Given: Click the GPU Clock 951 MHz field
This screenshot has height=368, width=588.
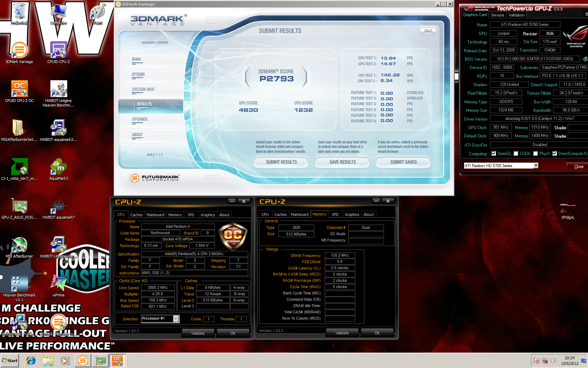Looking at the screenshot, I should [x=500, y=127].
